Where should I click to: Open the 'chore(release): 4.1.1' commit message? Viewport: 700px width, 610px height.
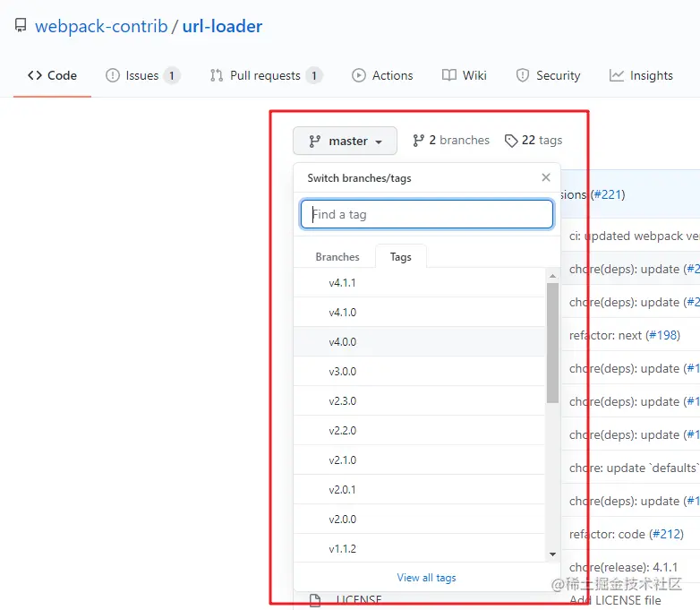pos(624,568)
